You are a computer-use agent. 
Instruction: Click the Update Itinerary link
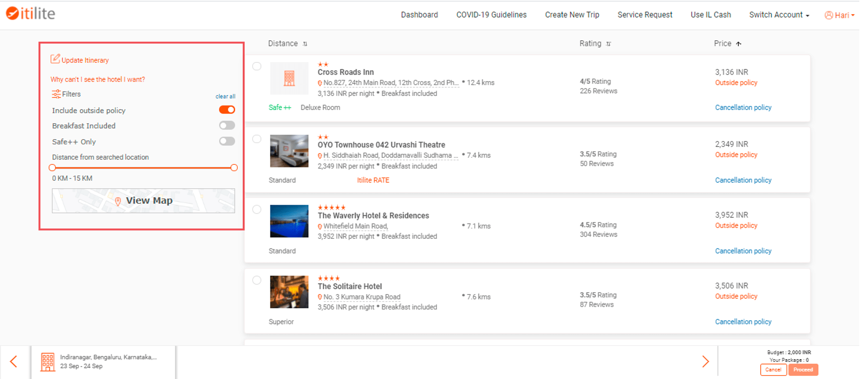[85, 60]
